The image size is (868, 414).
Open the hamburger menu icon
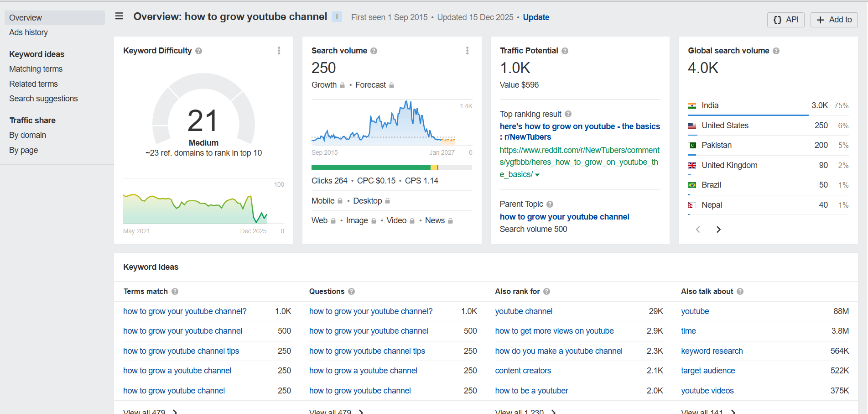pos(119,16)
